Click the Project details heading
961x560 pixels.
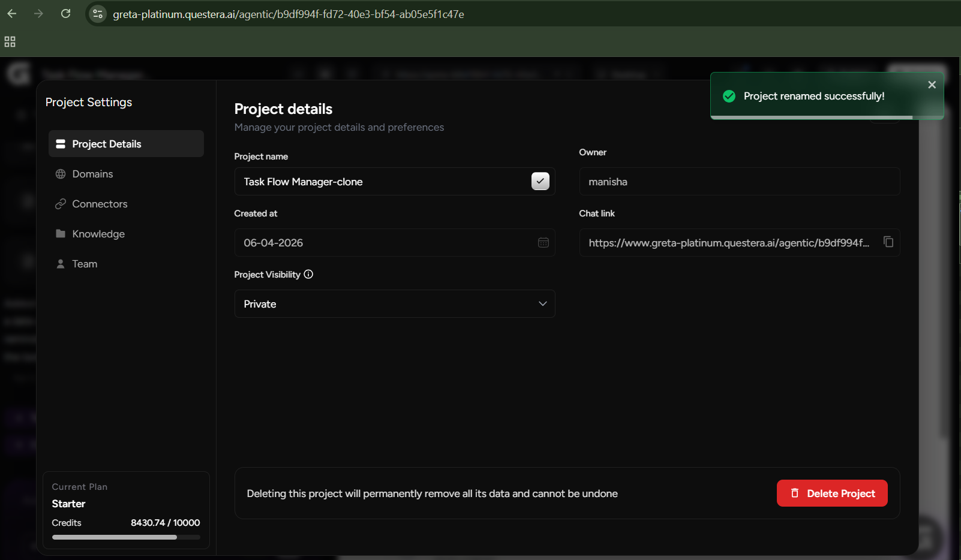[x=283, y=109]
